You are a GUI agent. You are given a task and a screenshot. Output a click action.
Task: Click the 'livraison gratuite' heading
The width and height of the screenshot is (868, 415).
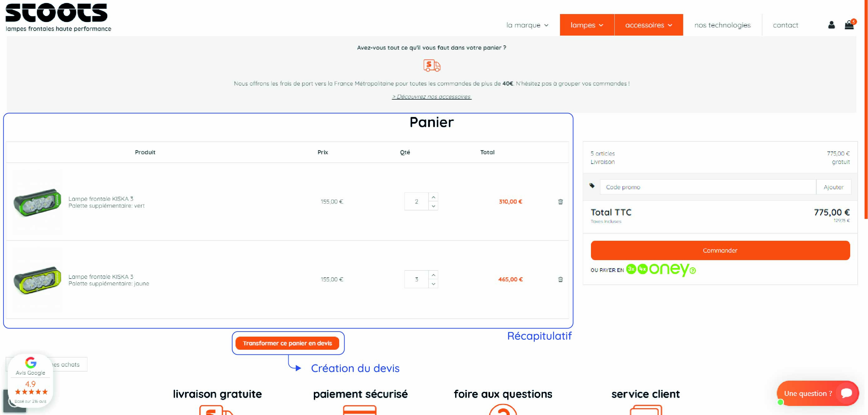coord(217,394)
